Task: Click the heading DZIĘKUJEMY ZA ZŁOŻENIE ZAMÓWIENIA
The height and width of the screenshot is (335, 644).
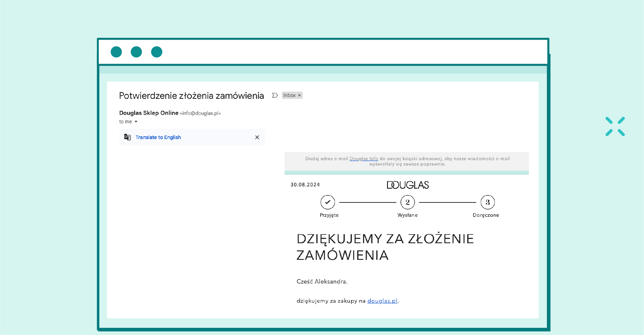Action: [385, 247]
